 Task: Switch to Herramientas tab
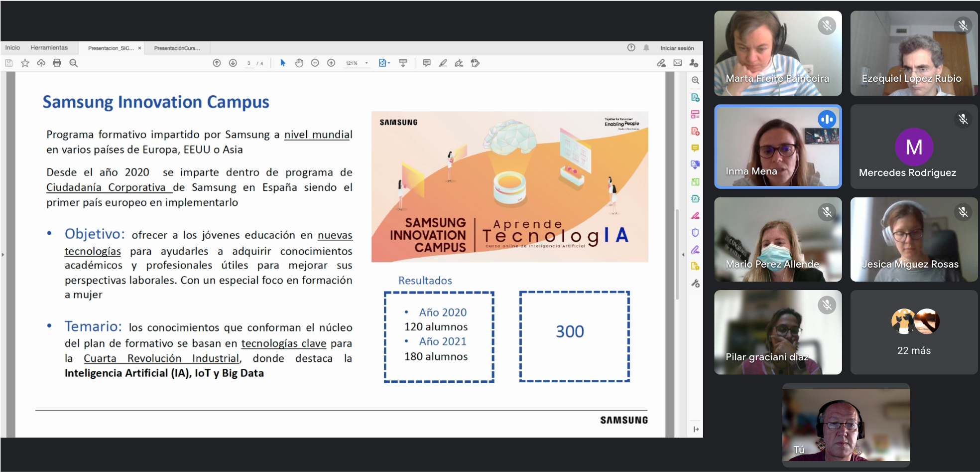(49, 48)
